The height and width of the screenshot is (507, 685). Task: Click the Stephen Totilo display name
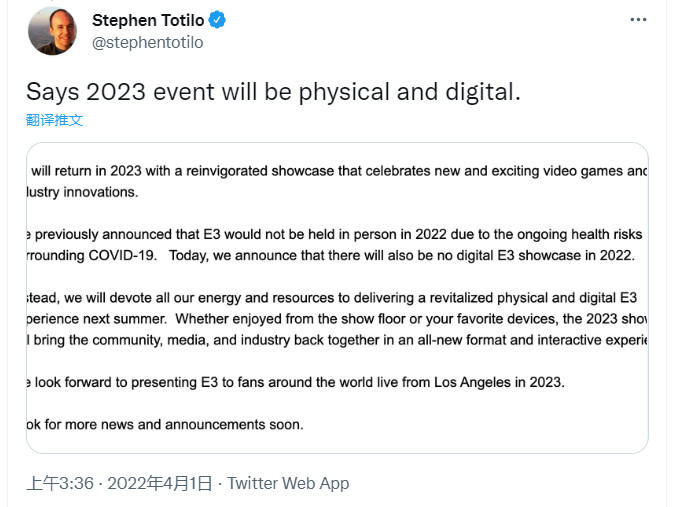[x=148, y=20]
